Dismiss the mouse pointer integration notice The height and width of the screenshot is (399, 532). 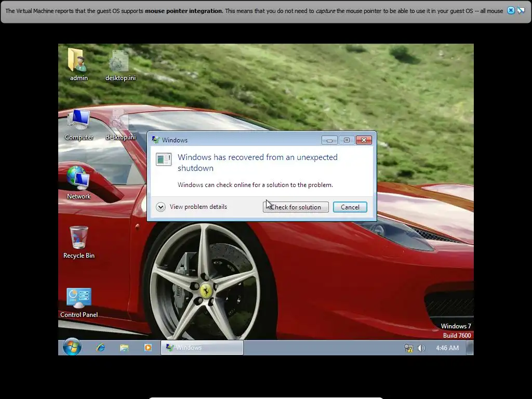[511, 10]
